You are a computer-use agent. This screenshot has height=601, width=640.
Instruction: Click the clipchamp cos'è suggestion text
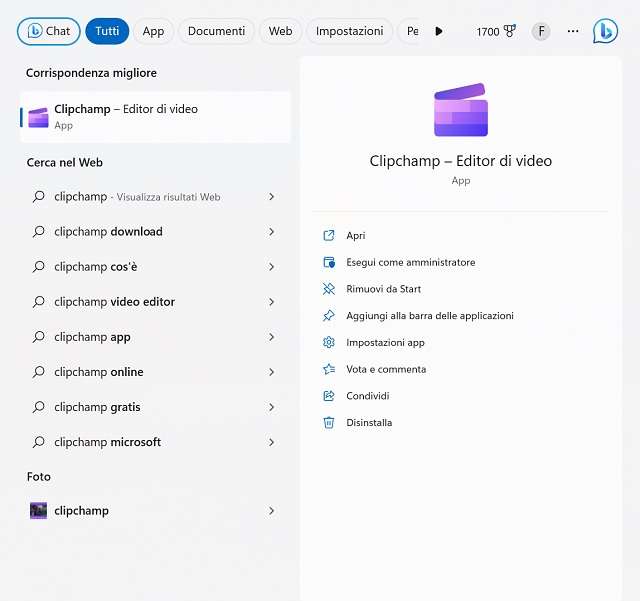coord(96,267)
